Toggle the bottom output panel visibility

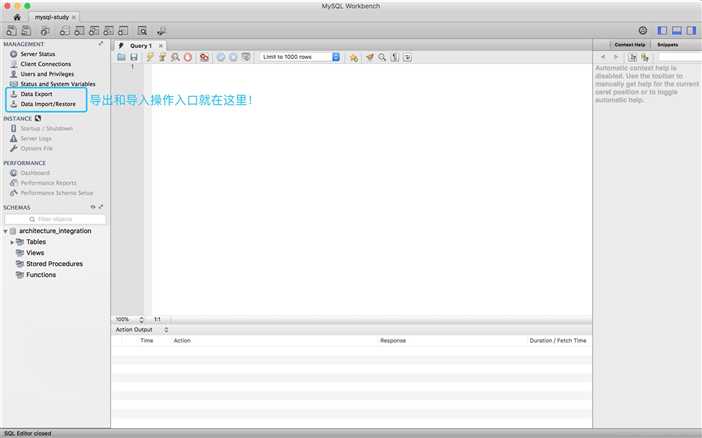click(677, 30)
